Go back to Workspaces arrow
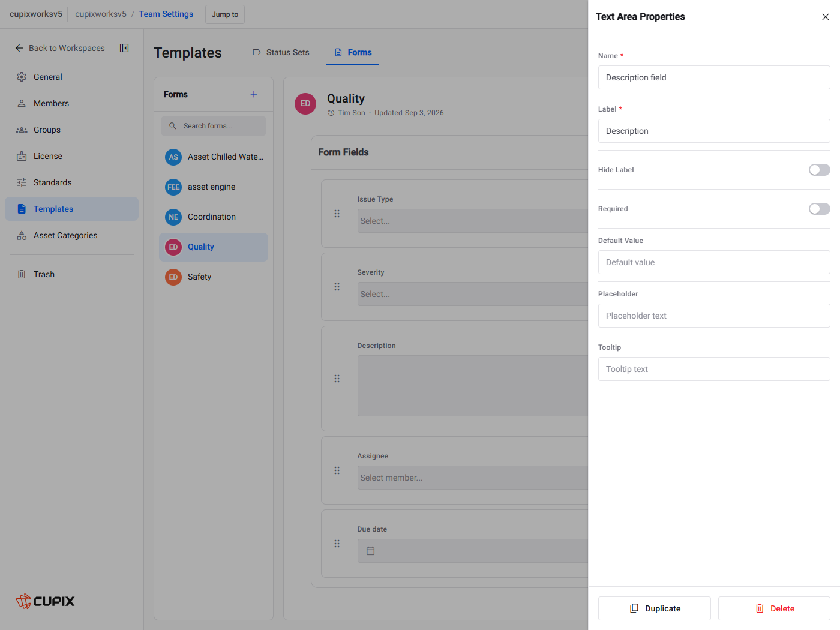 [19, 48]
